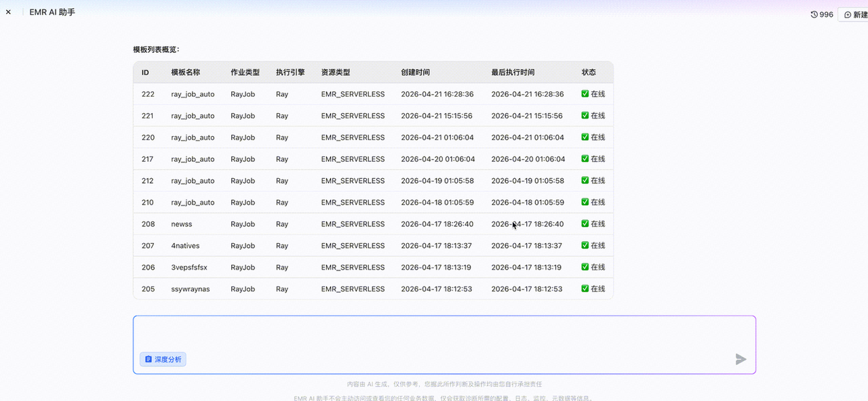The image size is (868, 401).
Task: Select template ID 220 cell
Action: [148, 138]
